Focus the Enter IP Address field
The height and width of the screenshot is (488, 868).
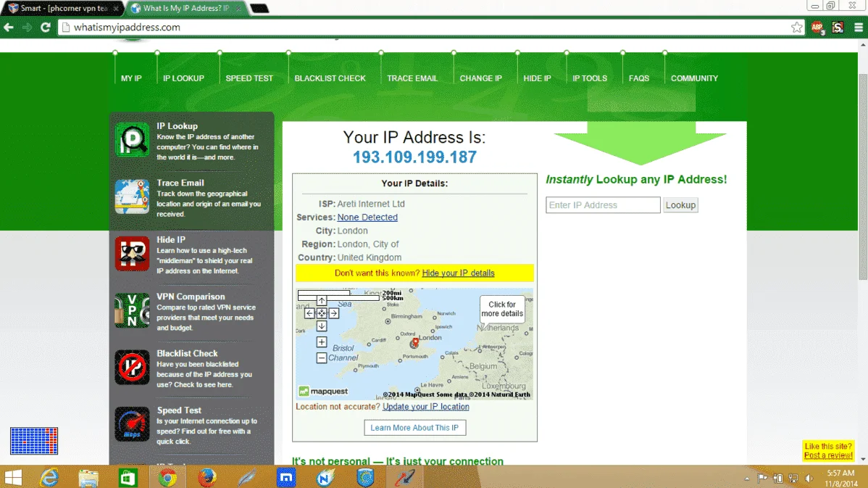pyautogui.click(x=603, y=205)
